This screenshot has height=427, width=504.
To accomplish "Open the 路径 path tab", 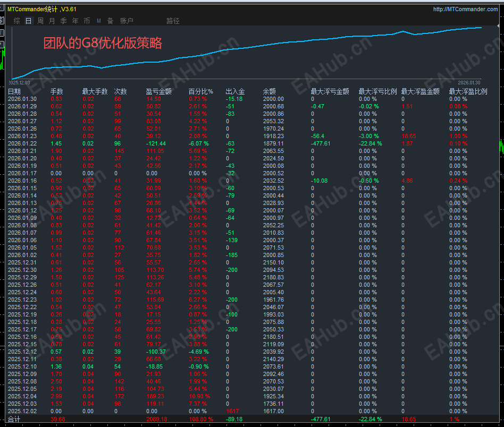I will [x=173, y=21].
